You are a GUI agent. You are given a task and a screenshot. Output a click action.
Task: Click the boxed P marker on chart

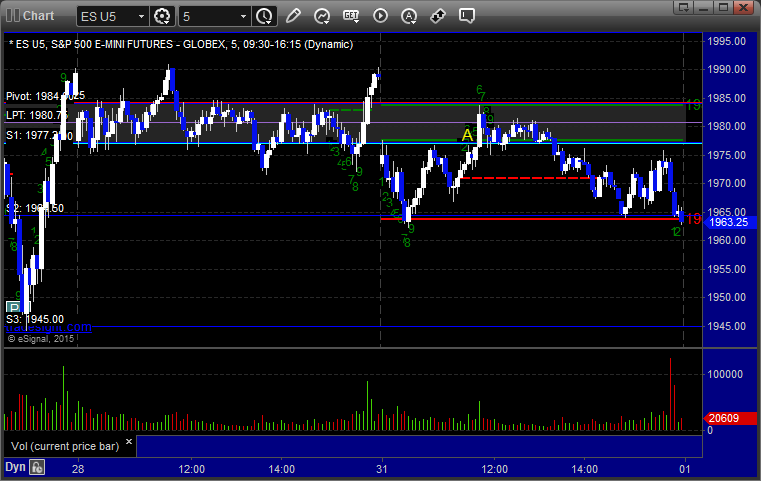pyautogui.click(x=14, y=307)
